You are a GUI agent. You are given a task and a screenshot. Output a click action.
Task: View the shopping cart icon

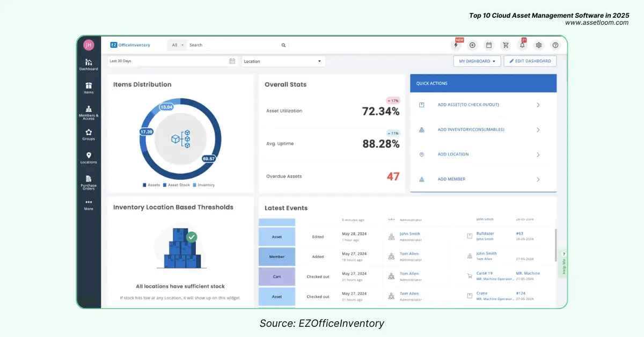(x=506, y=45)
